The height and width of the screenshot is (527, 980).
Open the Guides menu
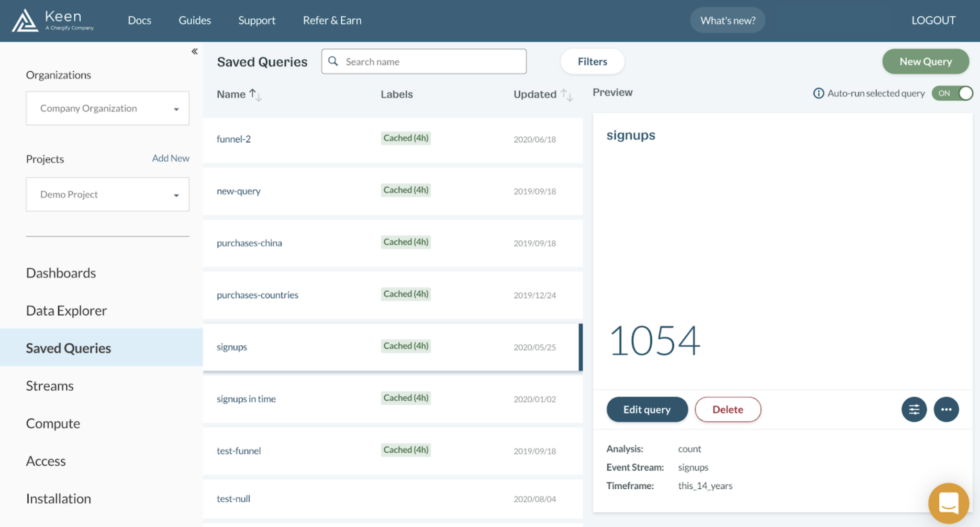pyautogui.click(x=194, y=20)
